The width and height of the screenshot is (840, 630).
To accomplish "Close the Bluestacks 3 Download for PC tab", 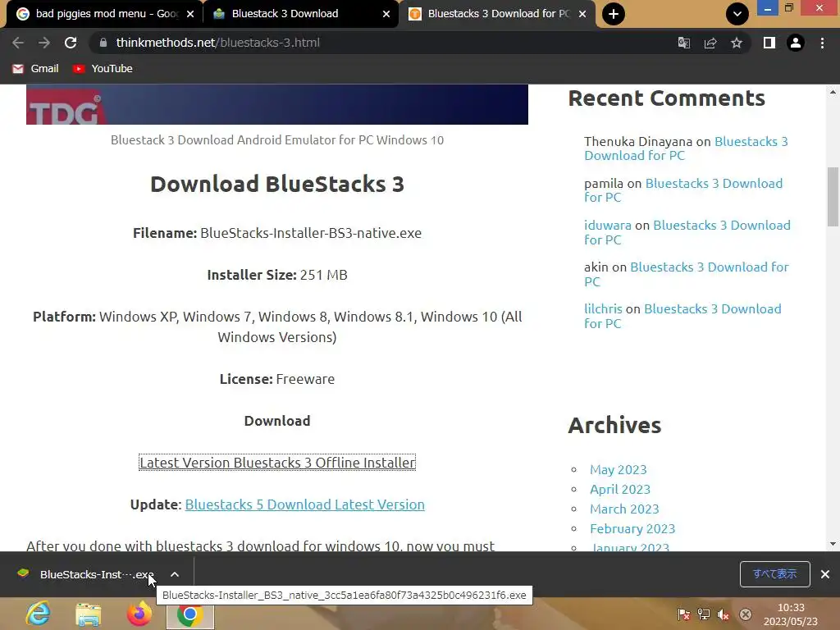I will pyautogui.click(x=582, y=14).
